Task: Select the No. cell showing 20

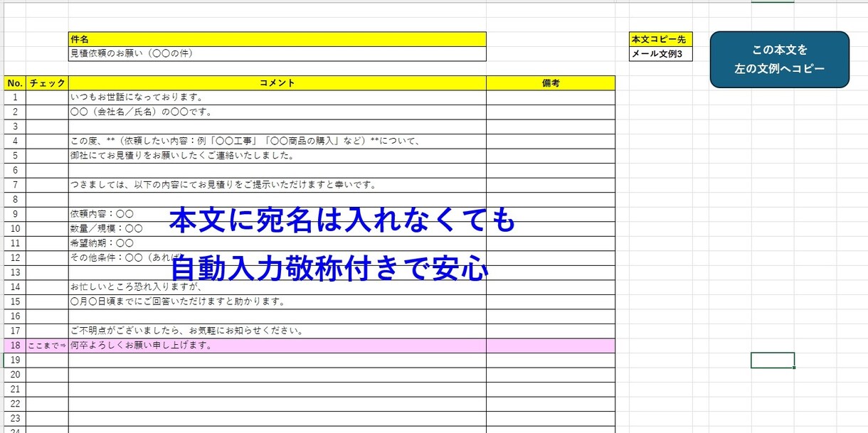Action: 15,375
